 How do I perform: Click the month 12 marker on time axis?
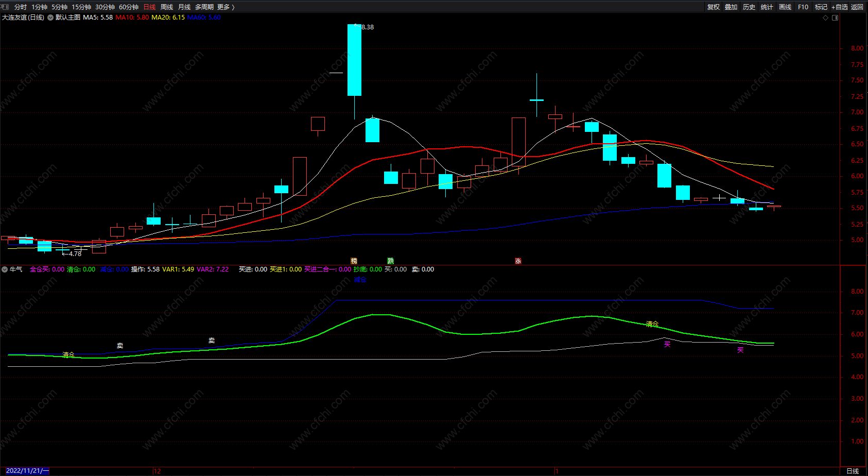click(x=158, y=471)
